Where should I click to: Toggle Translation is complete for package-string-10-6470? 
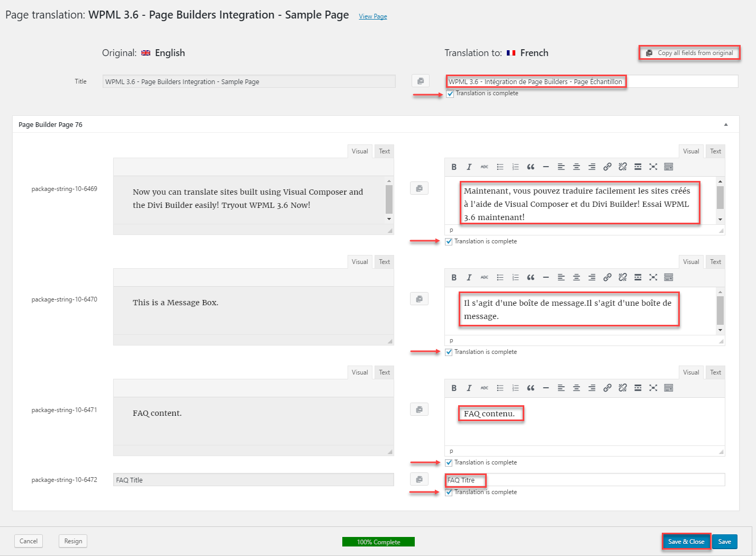click(x=449, y=352)
